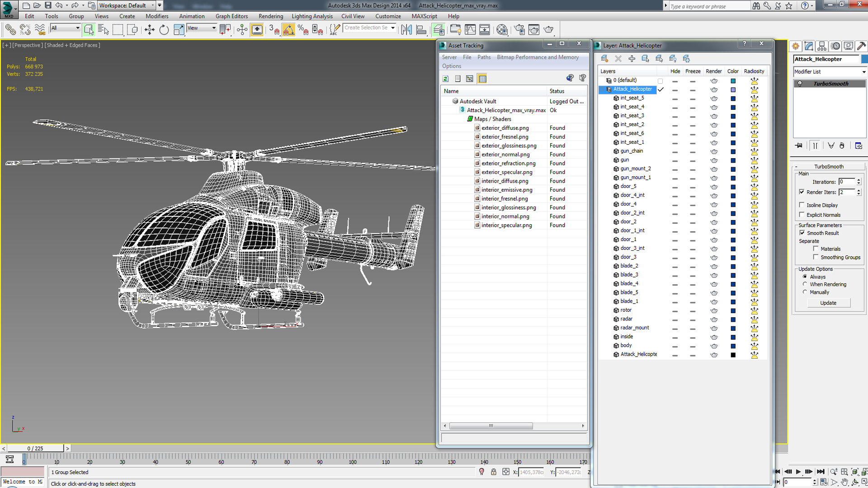
Task: Toggle the Angle Snap icon
Action: pyautogui.click(x=288, y=30)
